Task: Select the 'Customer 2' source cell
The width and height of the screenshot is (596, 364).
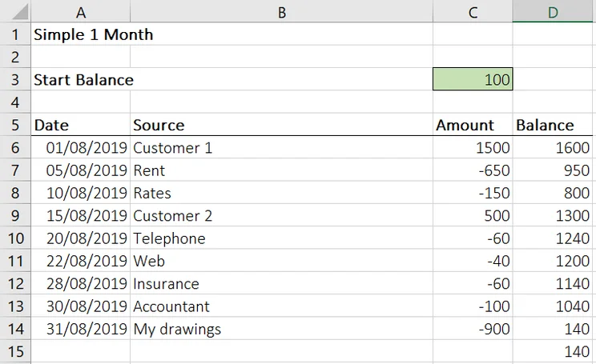Action: coord(281,215)
